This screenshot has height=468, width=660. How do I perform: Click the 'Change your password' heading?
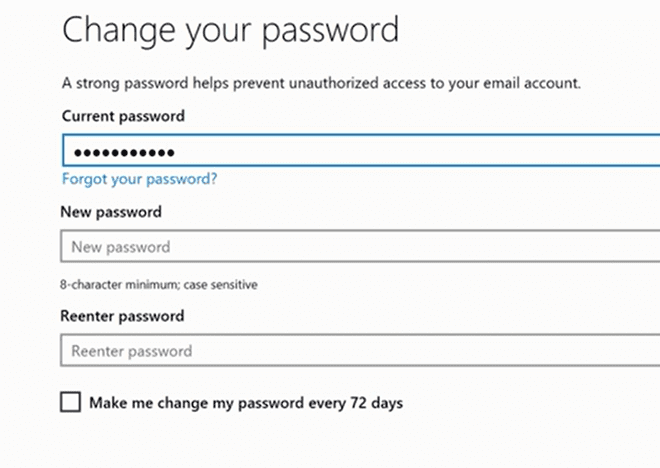tap(230, 30)
